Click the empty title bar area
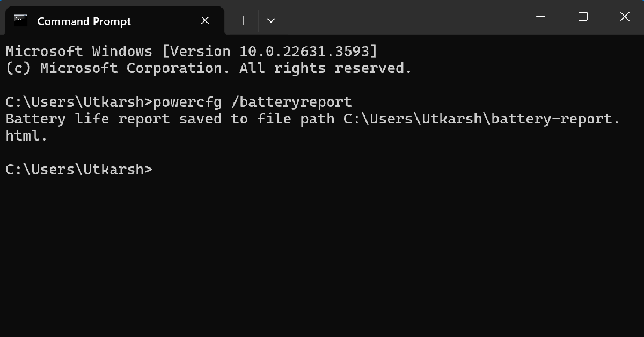 402,18
